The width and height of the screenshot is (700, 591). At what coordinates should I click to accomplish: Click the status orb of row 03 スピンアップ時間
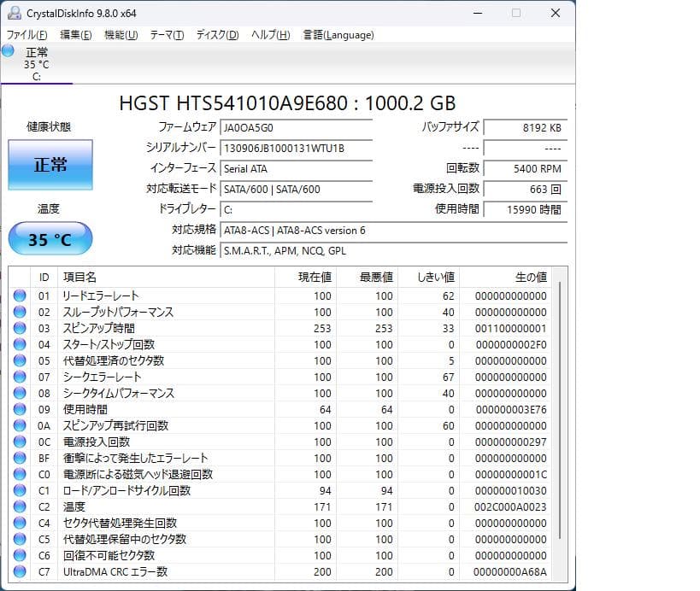point(20,328)
